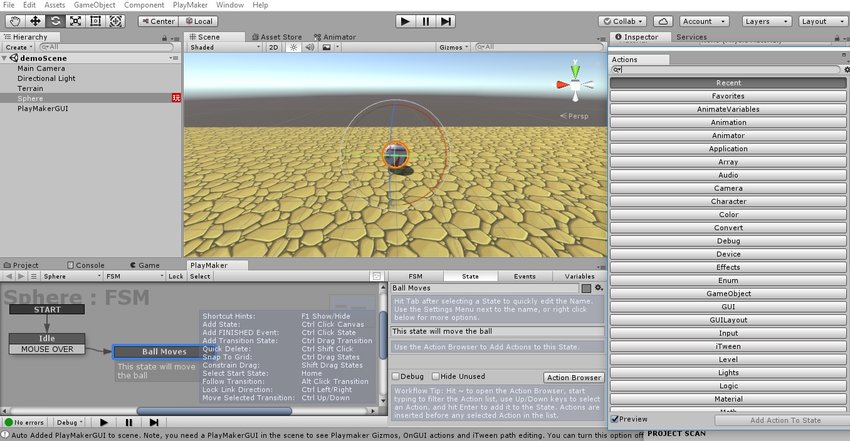
Task: Open the Gizmos dropdown
Action: 454,47
